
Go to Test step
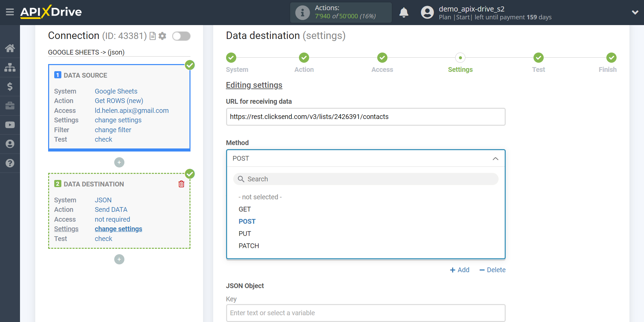pos(539,58)
